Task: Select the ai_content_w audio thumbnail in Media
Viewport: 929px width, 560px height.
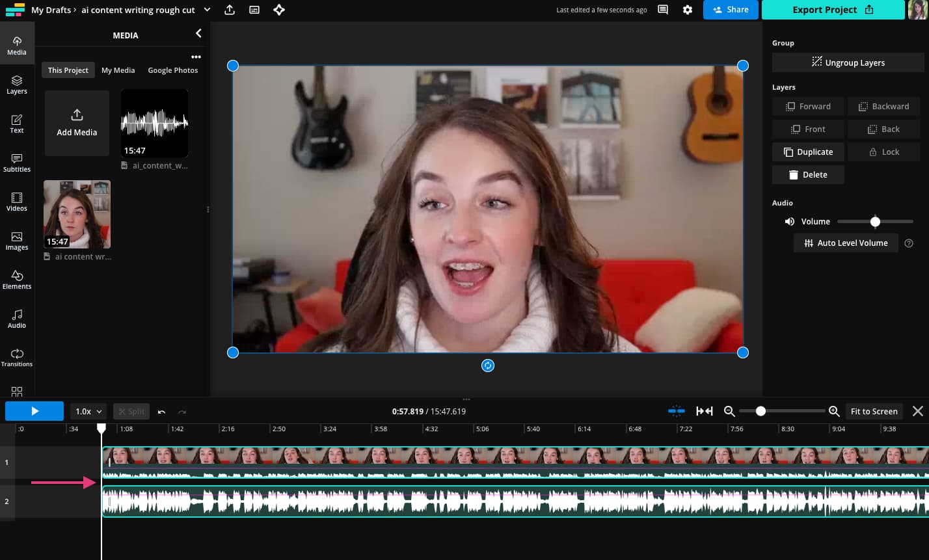Action: 154,124
